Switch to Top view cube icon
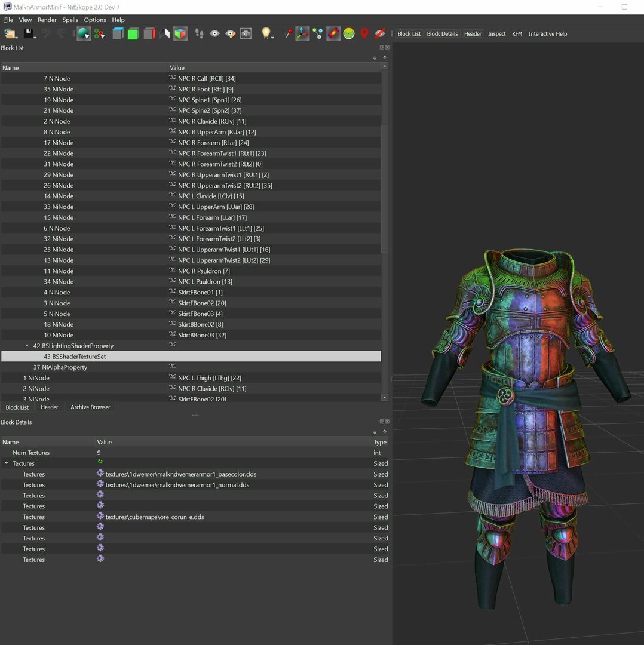 click(118, 33)
